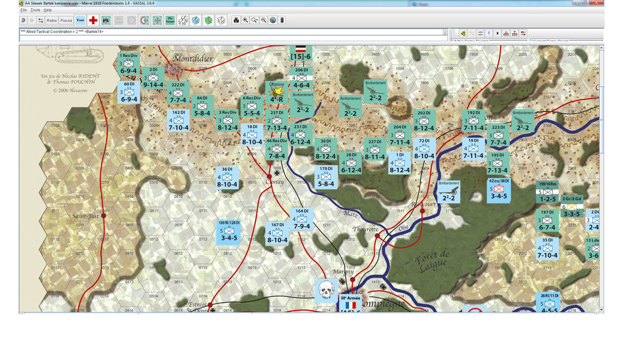Click the Retire button
644x349 pixels.
pyautogui.click(x=52, y=21)
